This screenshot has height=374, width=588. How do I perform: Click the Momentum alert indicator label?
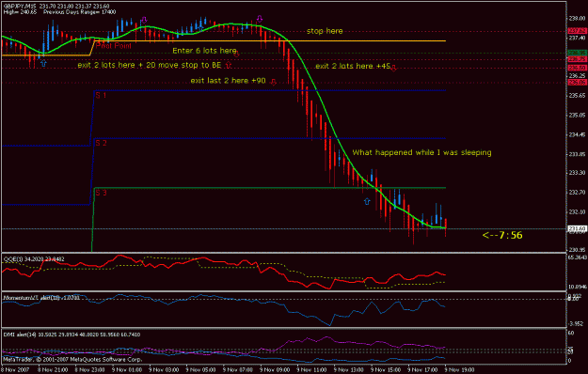[41, 298]
